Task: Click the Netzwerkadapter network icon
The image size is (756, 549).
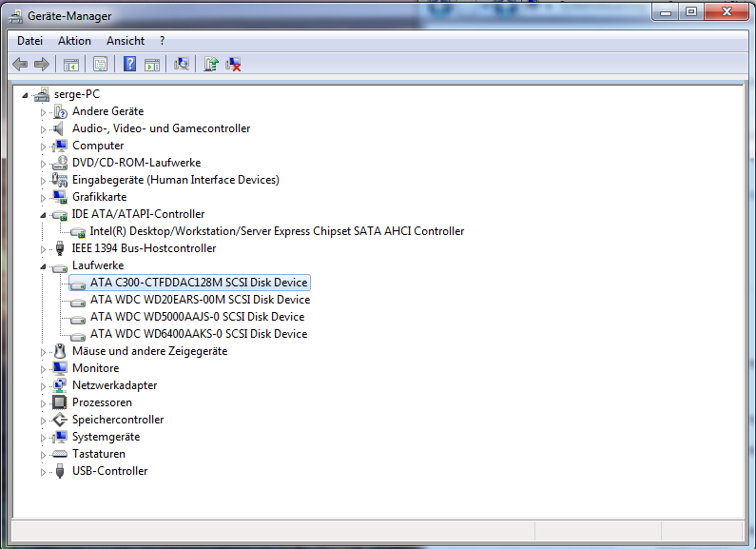Action: tap(60, 385)
